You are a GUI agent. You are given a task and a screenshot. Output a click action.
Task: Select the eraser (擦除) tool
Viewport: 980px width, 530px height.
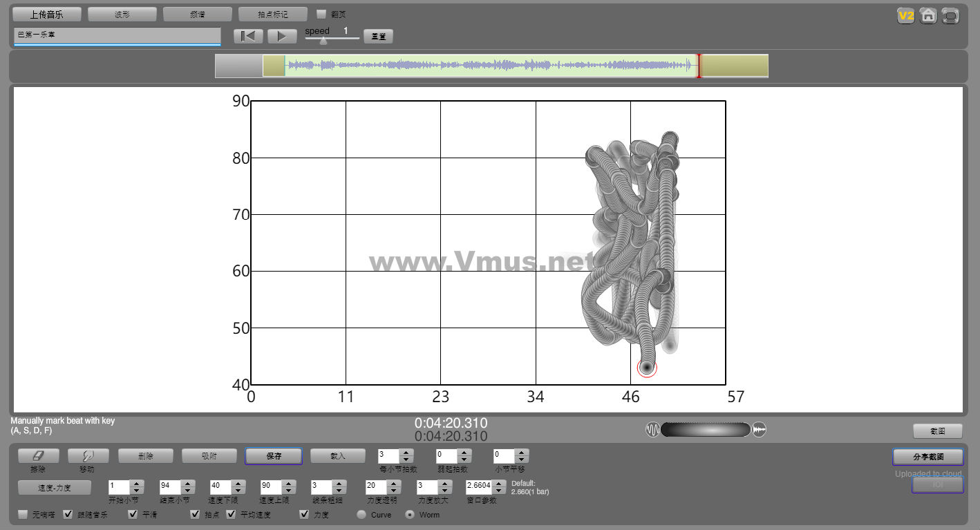(x=38, y=456)
